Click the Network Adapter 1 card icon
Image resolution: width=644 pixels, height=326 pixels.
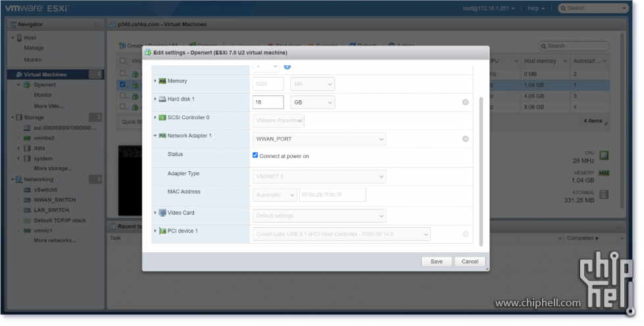coord(162,136)
